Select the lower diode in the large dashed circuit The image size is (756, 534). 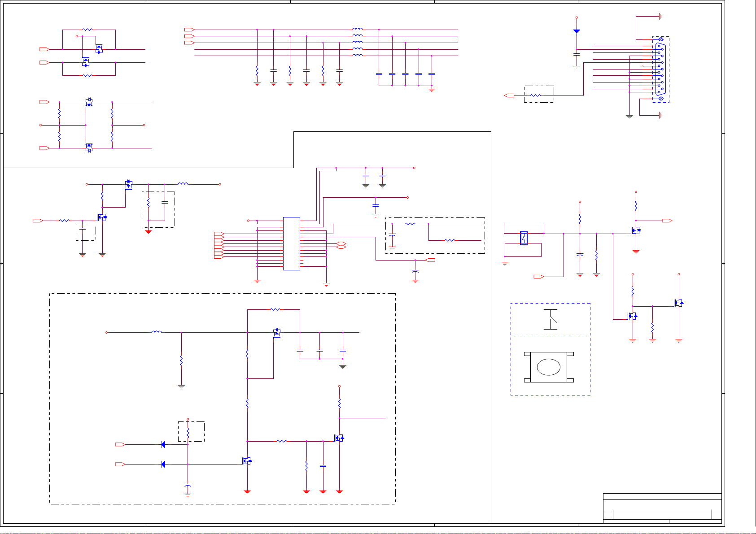[x=163, y=464]
